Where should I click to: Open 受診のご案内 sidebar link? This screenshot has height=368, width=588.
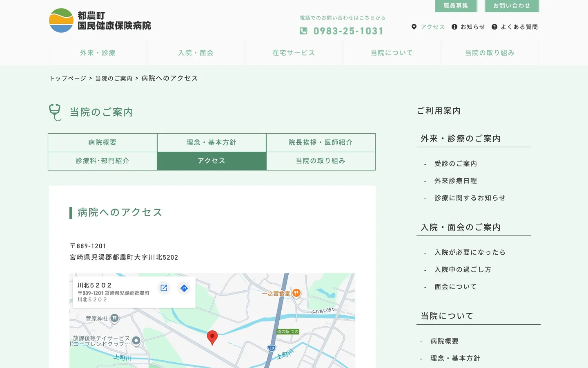coord(456,164)
